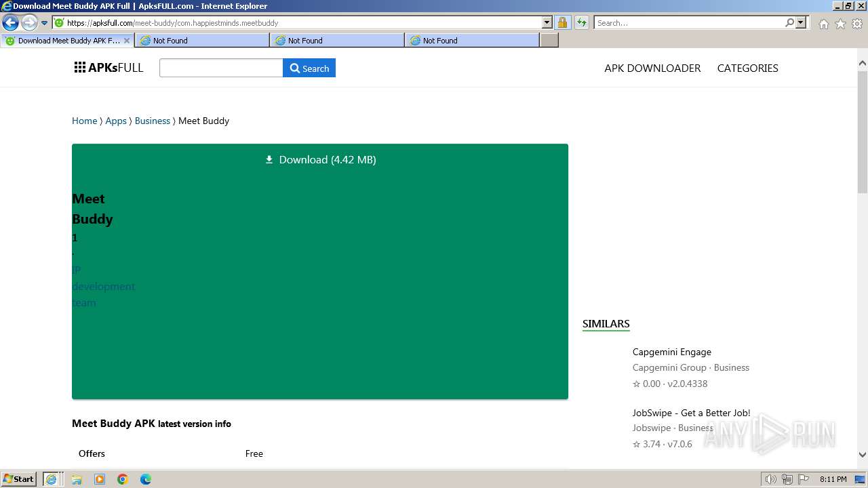Expand the address bar autocomplete dropdown
868x488 pixels.
pyautogui.click(x=547, y=22)
